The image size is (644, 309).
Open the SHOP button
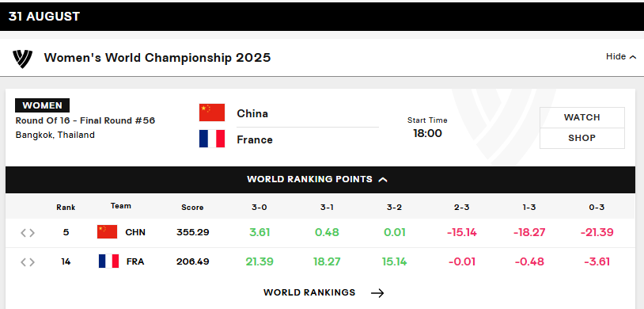[582, 138]
